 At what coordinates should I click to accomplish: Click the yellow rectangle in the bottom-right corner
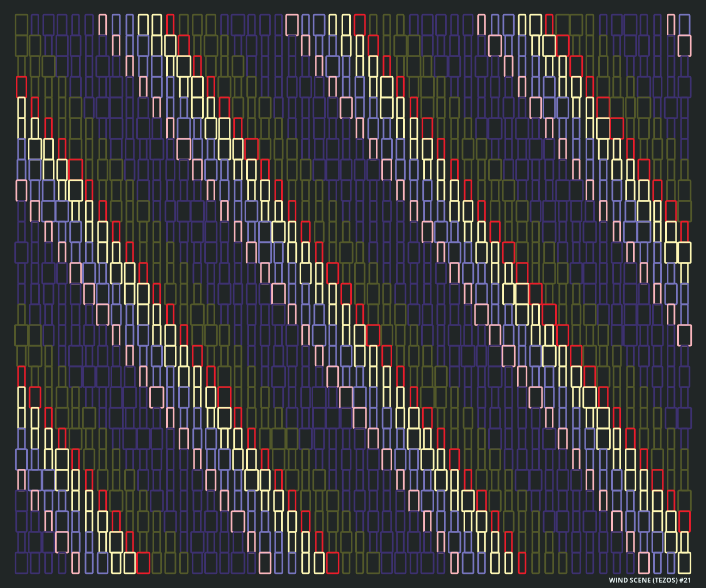(x=684, y=563)
